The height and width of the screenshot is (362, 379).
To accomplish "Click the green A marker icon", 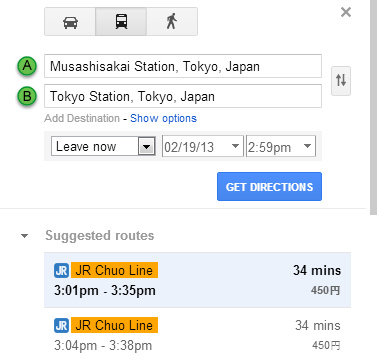I will [27, 66].
